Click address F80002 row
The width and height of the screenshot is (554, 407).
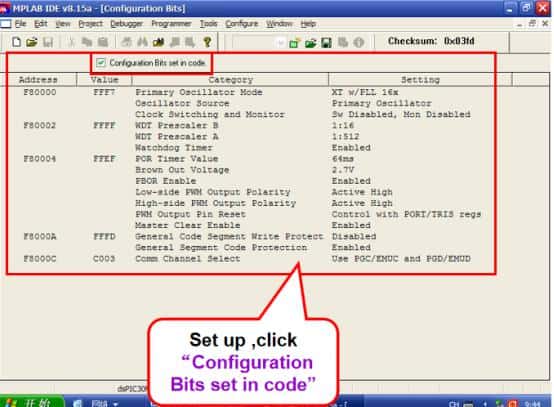(x=40, y=125)
